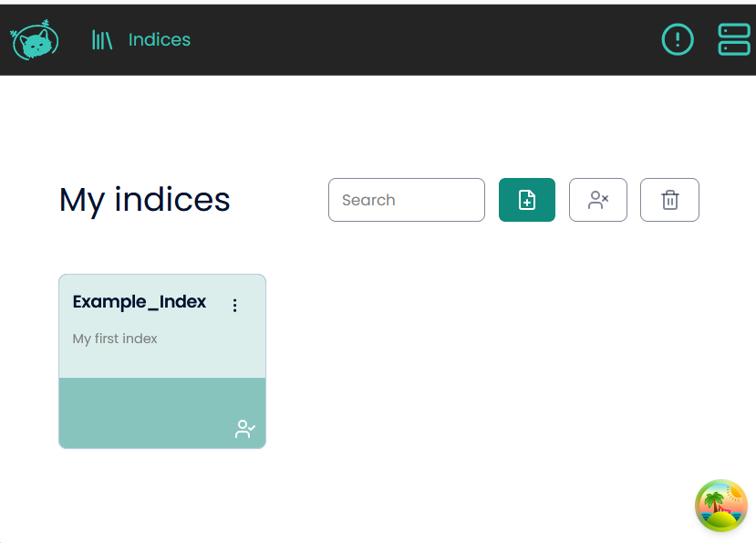This screenshot has width=756, height=543.
Task: Click the cat logo in header
Action: (35, 40)
